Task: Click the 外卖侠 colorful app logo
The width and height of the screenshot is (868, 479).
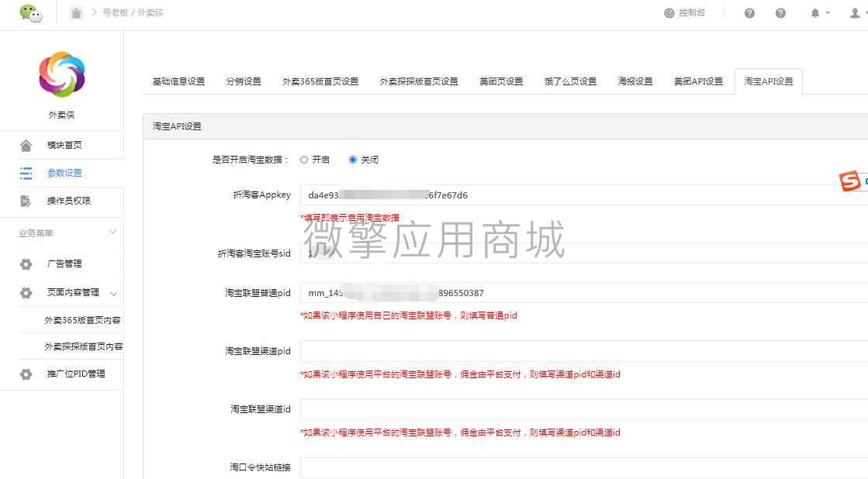Action: pos(62,74)
